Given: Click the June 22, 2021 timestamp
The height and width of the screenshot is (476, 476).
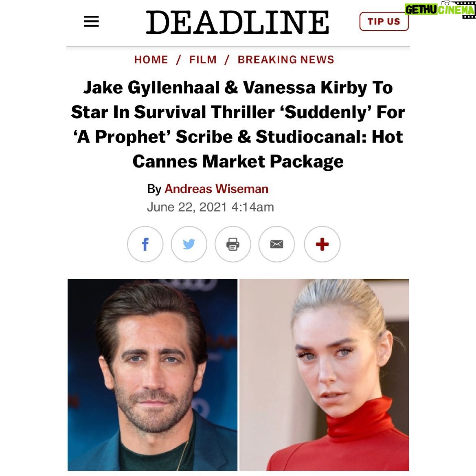Looking at the screenshot, I should tap(211, 207).
